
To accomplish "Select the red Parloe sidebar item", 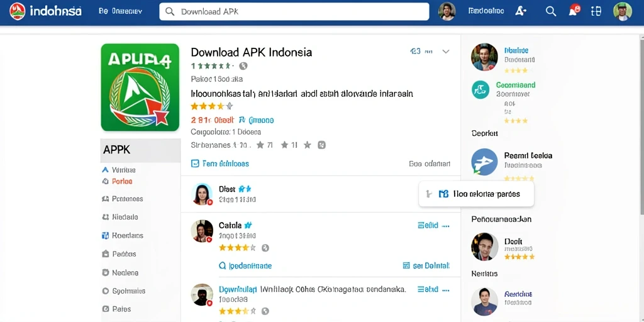I will coord(117,181).
